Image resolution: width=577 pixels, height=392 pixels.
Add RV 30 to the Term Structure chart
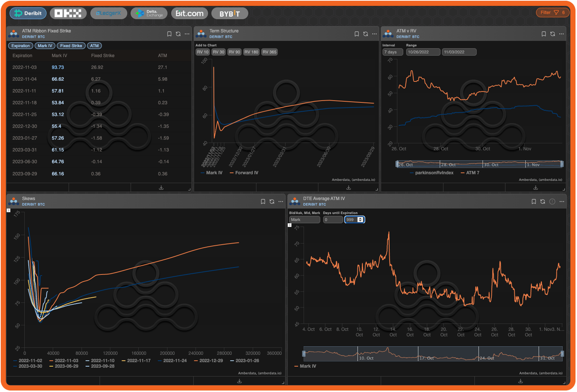(x=218, y=52)
